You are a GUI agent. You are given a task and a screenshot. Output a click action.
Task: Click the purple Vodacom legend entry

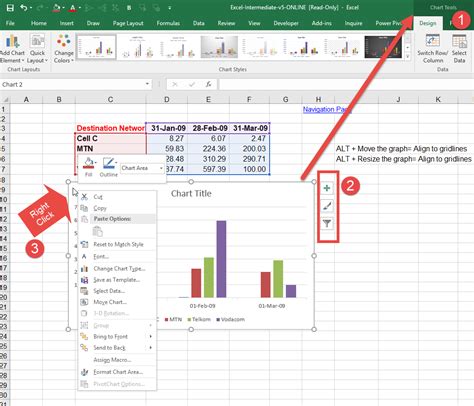click(x=230, y=319)
